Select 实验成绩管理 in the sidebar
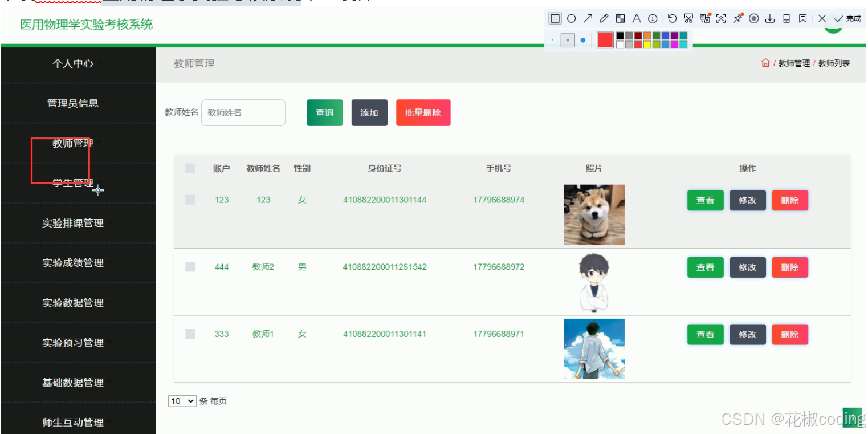The height and width of the screenshot is (434, 868). [x=74, y=263]
